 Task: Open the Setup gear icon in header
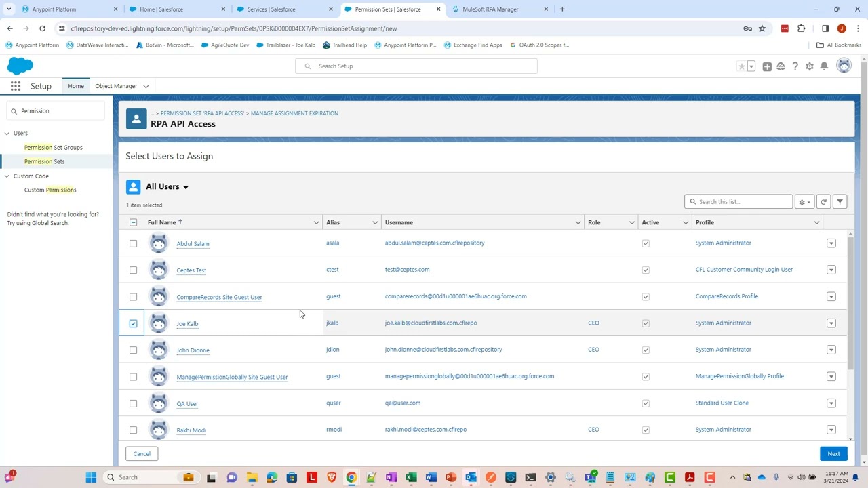(x=809, y=66)
